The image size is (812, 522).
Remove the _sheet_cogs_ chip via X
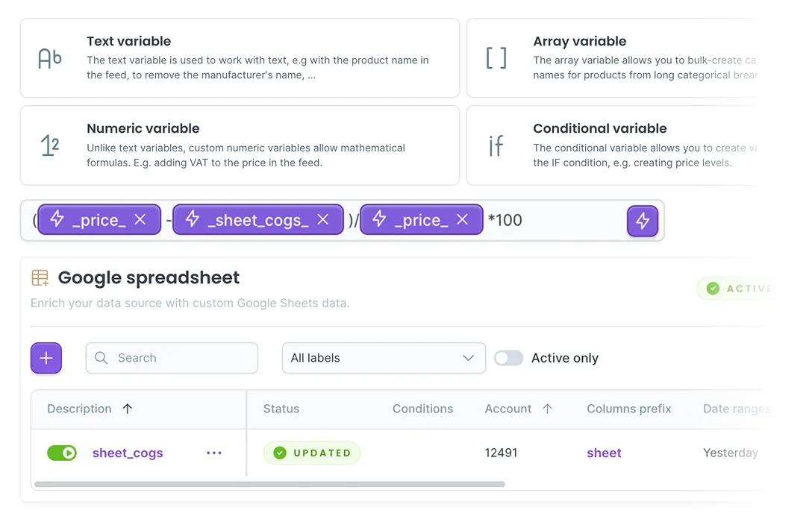click(323, 220)
